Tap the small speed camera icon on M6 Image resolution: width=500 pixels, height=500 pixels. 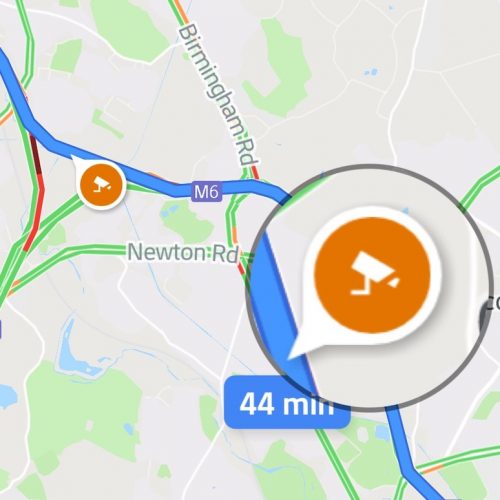click(101, 185)
